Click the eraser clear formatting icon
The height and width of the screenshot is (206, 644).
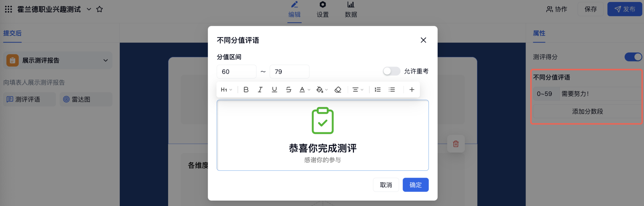coord(338,90)
